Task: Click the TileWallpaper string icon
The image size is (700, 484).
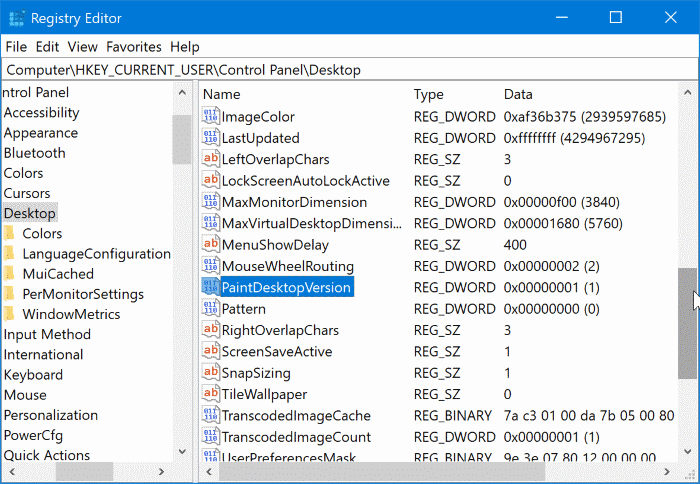Action: click(210, 394)
